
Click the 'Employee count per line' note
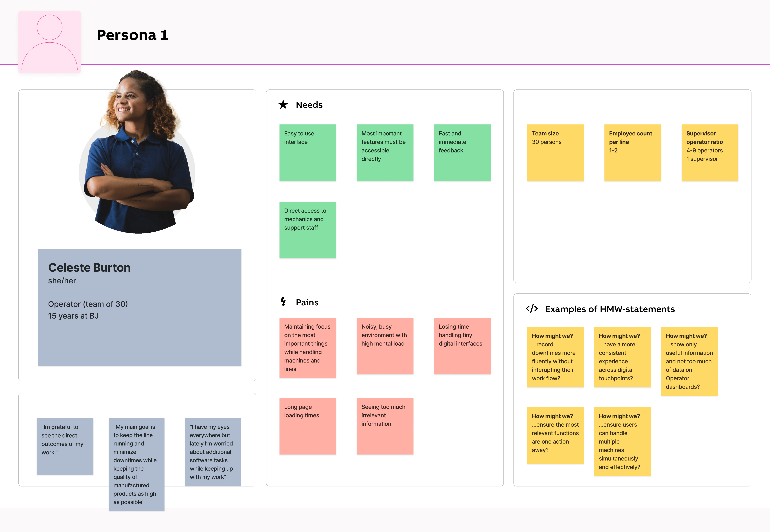tap(632, 153)
